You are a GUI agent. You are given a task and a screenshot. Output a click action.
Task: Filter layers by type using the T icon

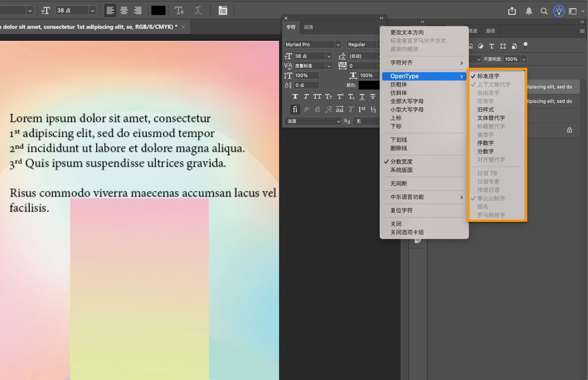tap(492, 46)
